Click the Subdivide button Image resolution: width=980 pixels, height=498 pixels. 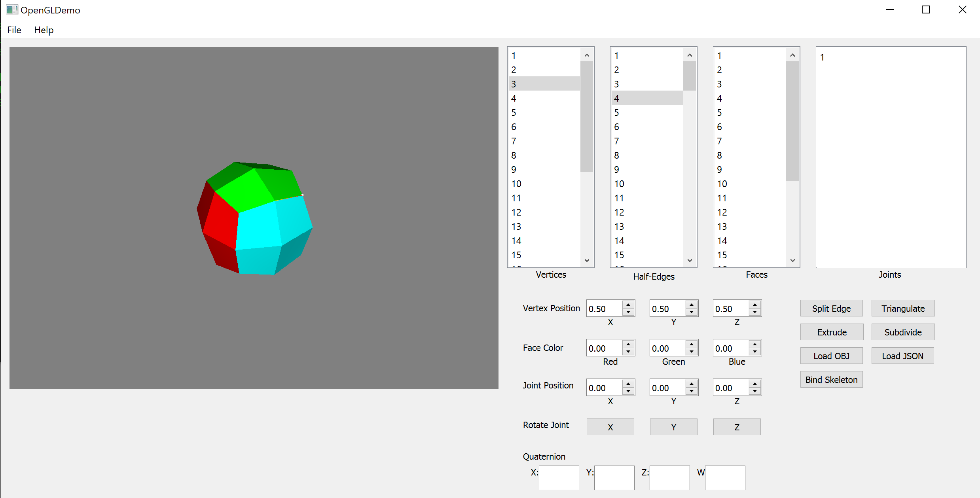903,332
